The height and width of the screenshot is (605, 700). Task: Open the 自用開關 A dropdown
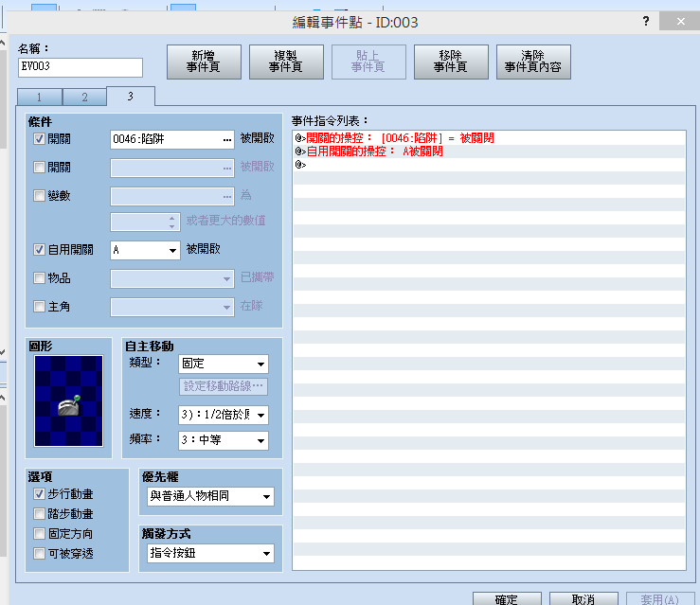(x=145, y=250)
